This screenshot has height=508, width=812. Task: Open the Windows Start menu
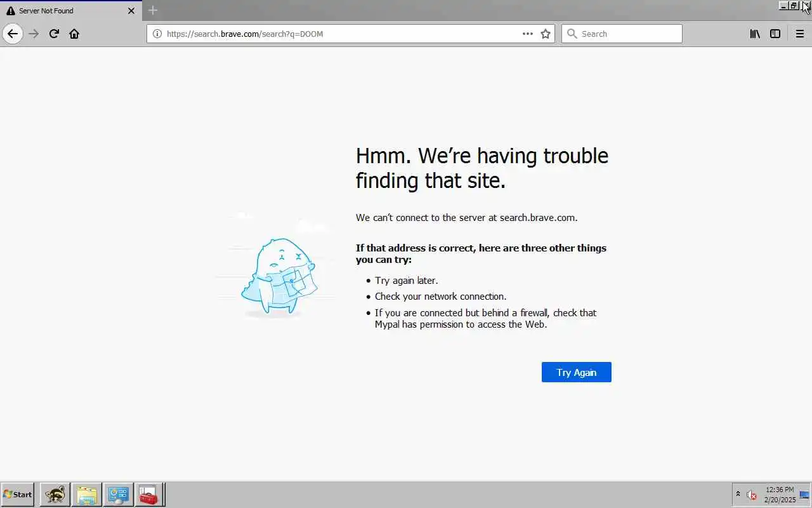18,494
